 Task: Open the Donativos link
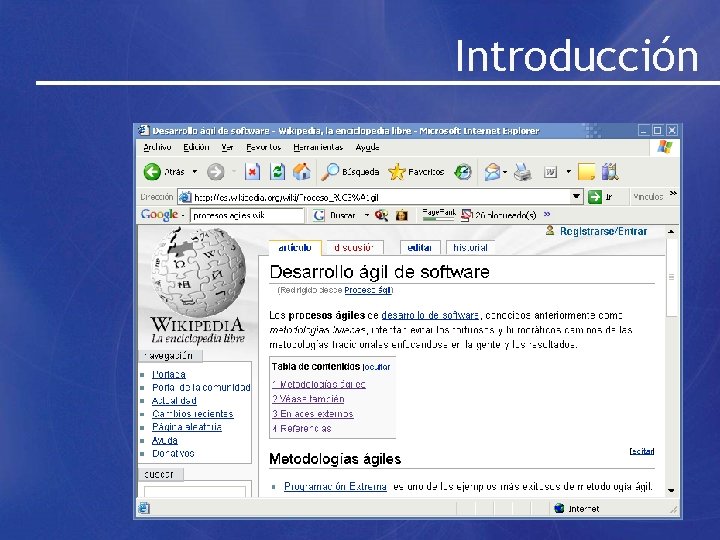pyautogui.click(x=173, y=453)
